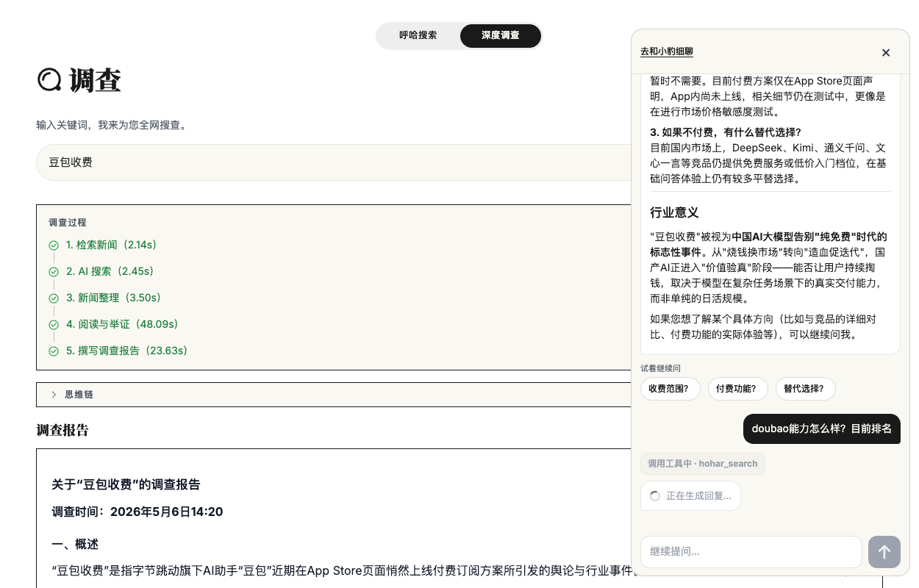The height and width of the screenshot is (588, 919).
Task: Switch to the 呼哈搜索 tab
Action: coord(418,35)
